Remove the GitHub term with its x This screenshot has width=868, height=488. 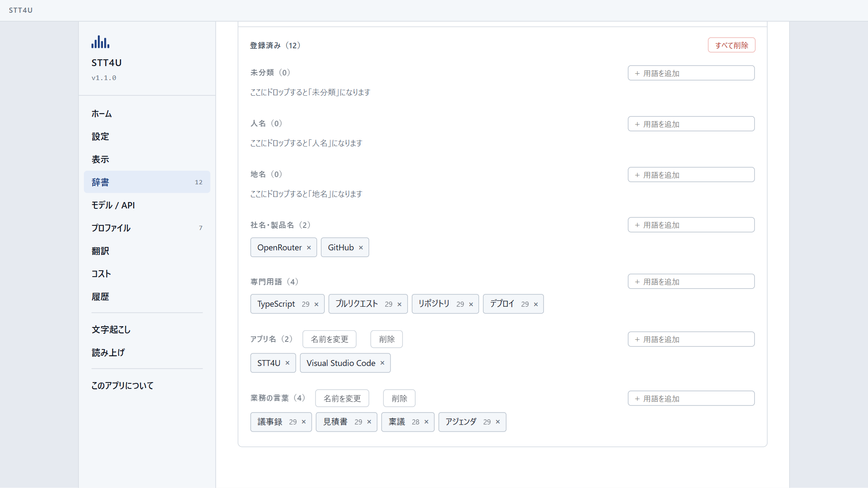tap(361, 248)
